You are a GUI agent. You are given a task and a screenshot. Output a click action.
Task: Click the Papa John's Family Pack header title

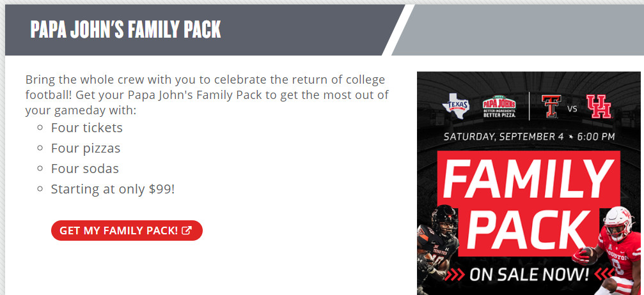pos(125,29)
